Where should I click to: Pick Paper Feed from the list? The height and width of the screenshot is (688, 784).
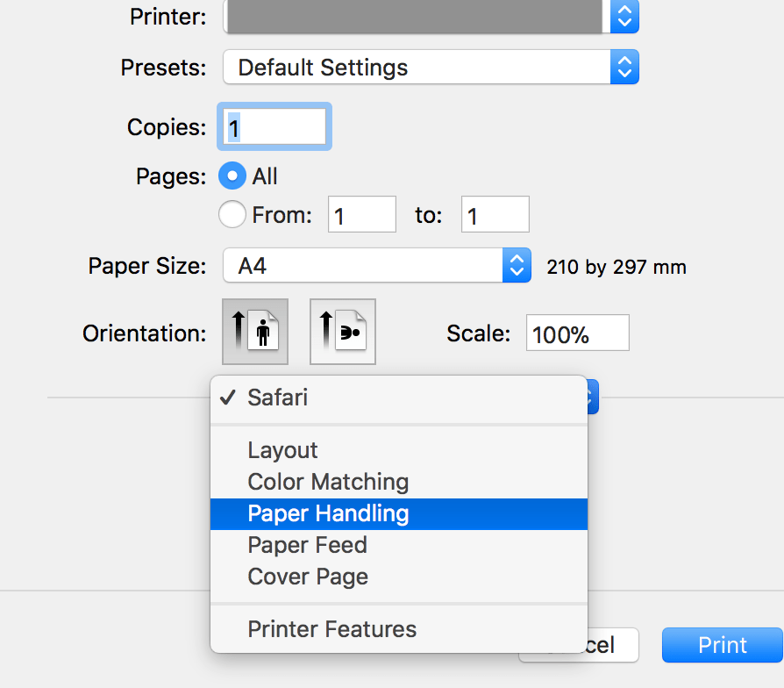[307, 545]
